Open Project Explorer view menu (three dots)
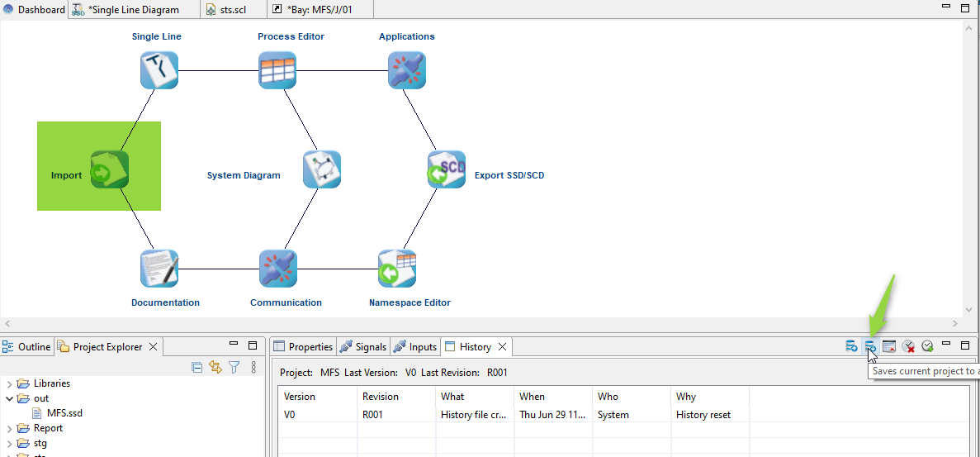 pos(253,368)
